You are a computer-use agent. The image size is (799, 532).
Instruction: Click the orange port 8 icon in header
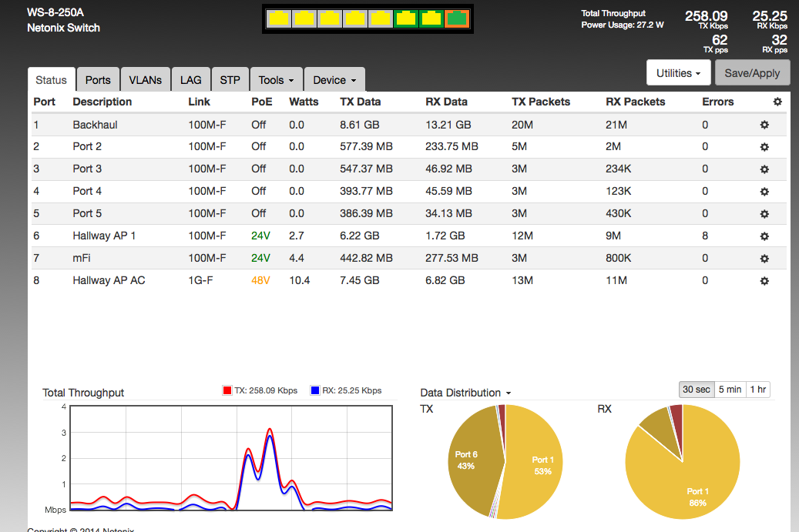[x=457, y=18]
